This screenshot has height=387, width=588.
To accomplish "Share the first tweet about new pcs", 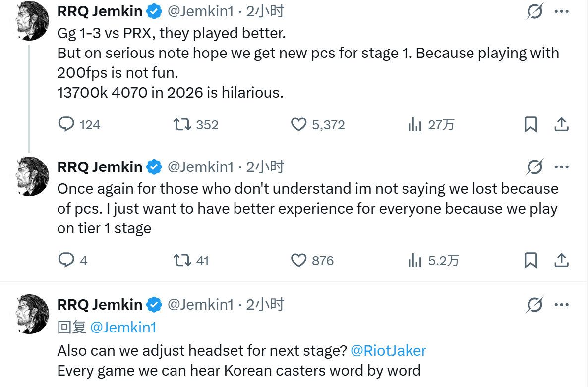I will point(561,124).
